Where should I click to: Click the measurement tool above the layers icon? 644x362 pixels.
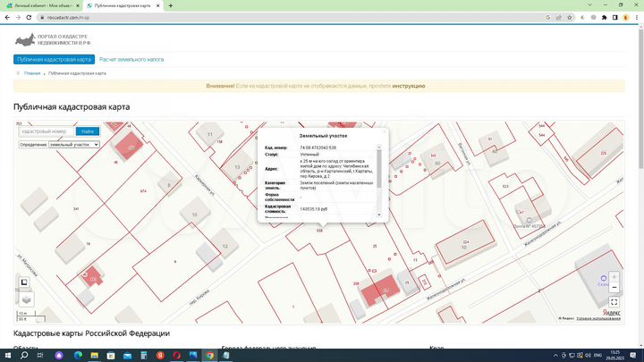pyautogui.click(x=26, y=282)
